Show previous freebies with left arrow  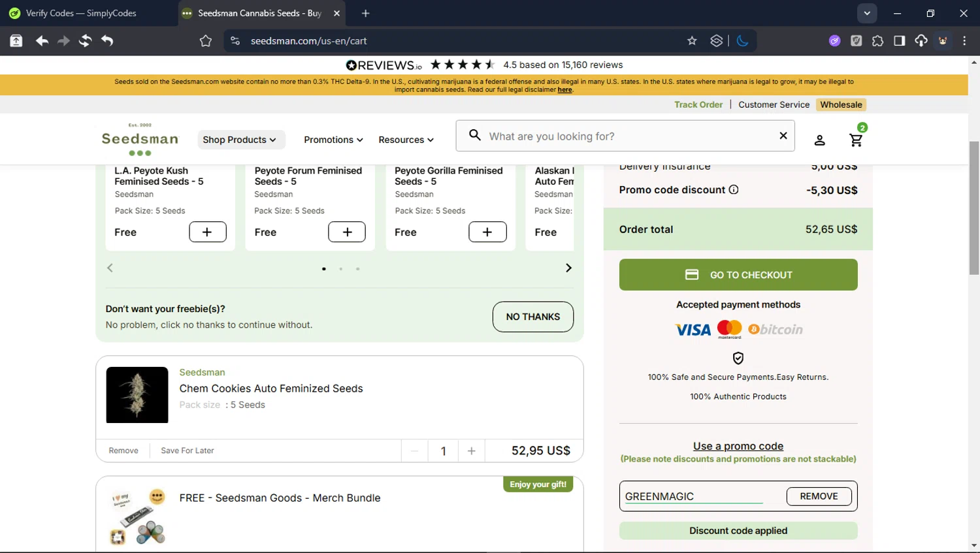pyautogui.click(x=110, y=268)
